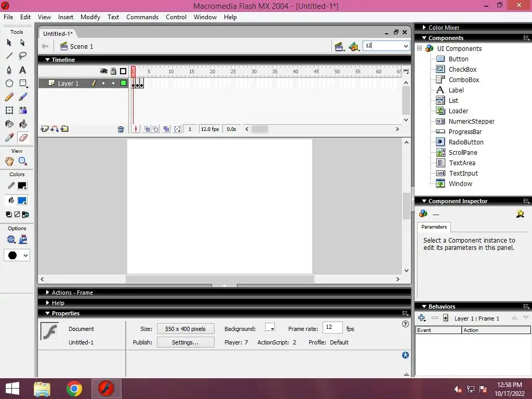Click the Delete Layer trash icon

click(121, 129)
